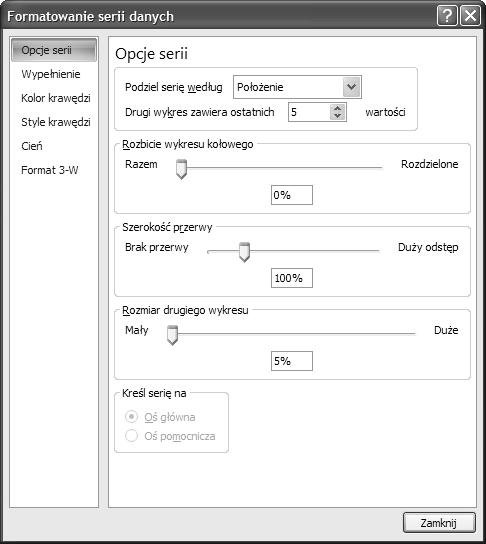Select the Oś pomocnicza radio button
The height and width of the screenshot is (544, 486).
point(131,436)
